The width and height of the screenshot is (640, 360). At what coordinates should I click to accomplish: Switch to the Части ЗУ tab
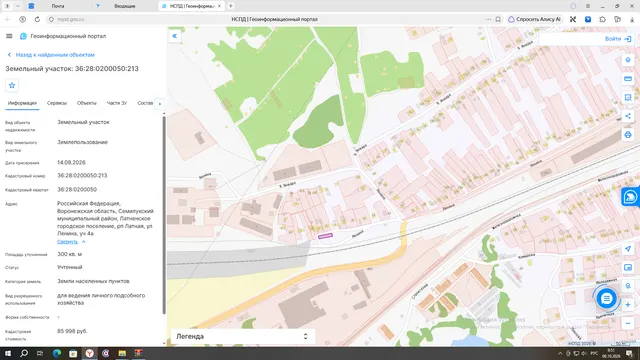click(x=117, y=103)
